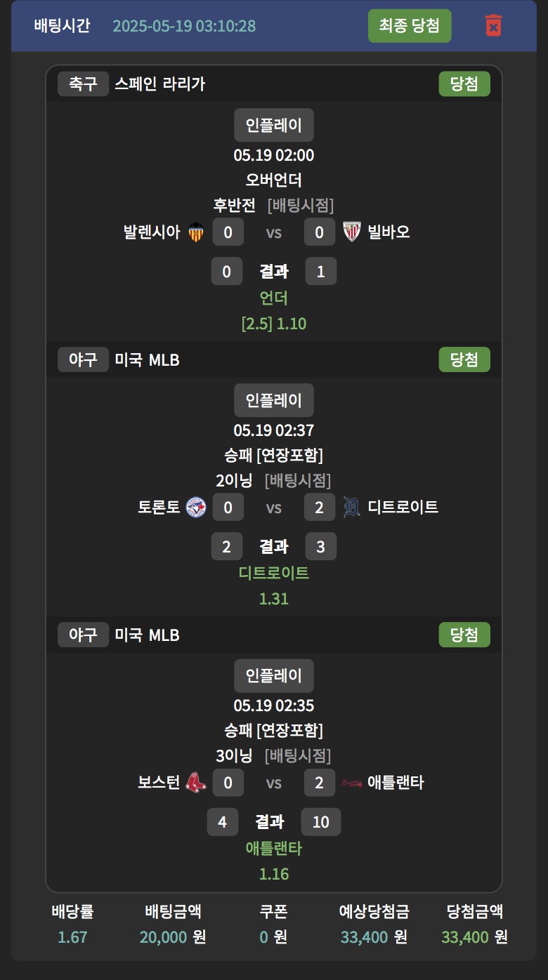Click the betting time 2025-05-19 03:10:28
This screenshot has height=980, width=548.
pyautogui.click(x=184, y=27)
